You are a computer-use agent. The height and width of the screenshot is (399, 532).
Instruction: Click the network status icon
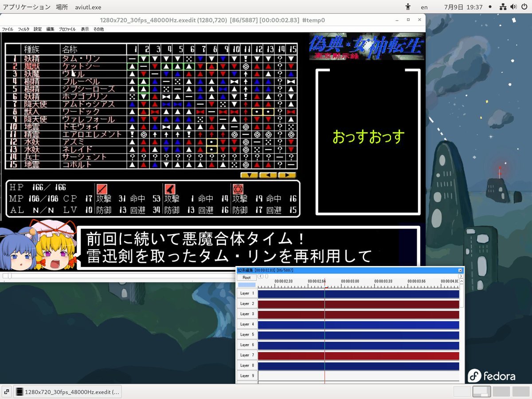(503, 7)
